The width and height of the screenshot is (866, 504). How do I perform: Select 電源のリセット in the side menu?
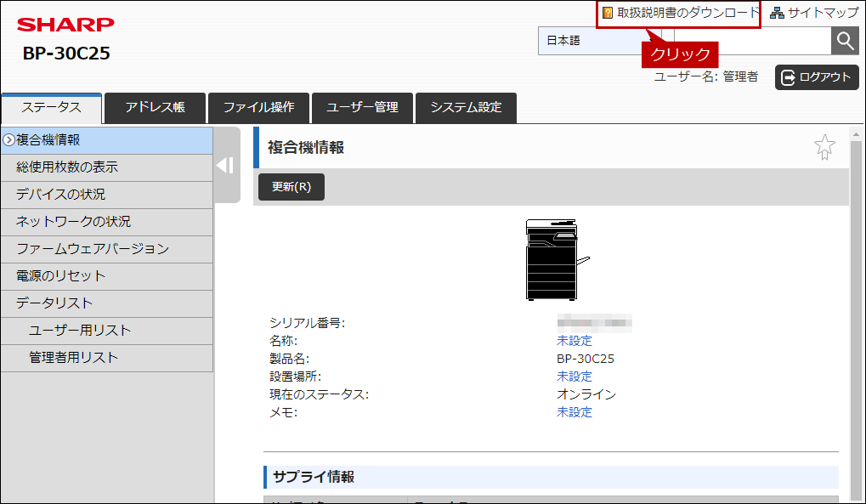point(106,276)
